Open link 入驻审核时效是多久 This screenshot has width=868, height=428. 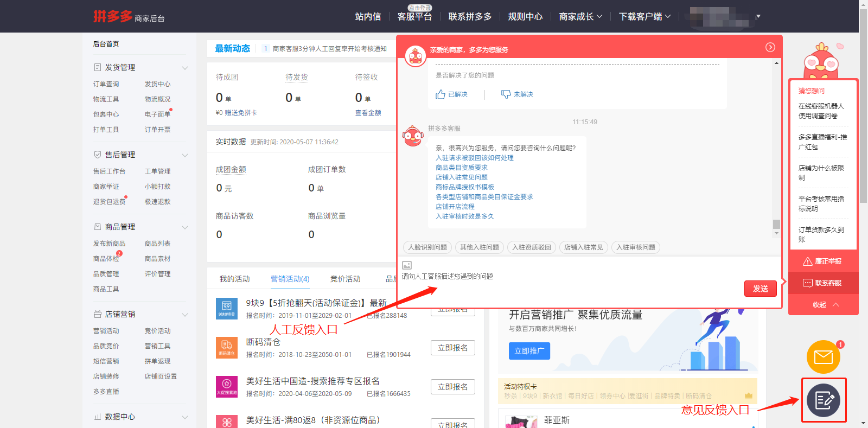[465, 216]
